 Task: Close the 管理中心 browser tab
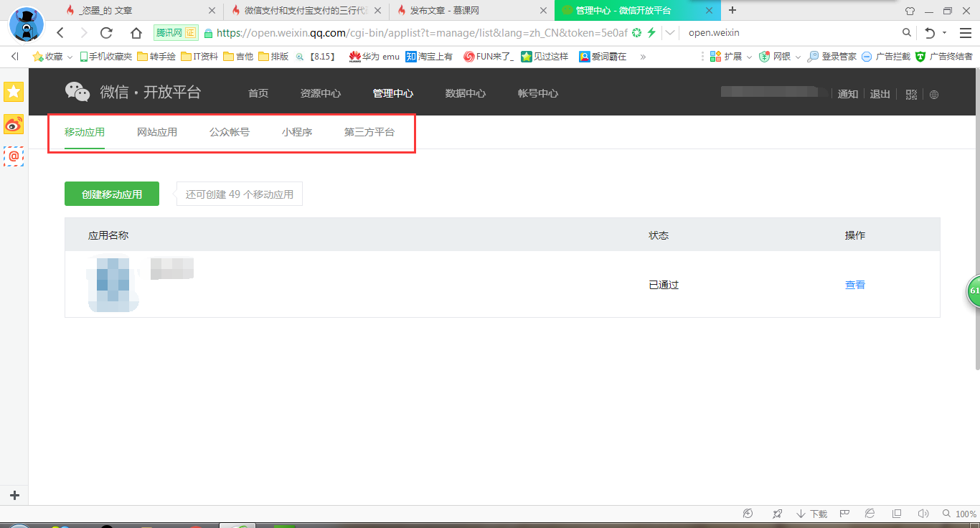(709, 11)
